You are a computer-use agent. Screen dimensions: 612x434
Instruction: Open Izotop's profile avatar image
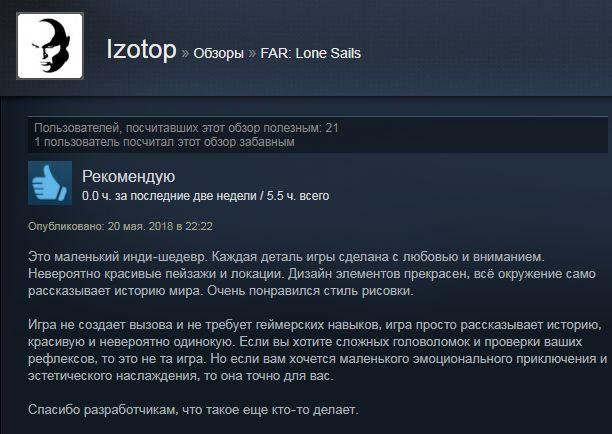[50, 46]
